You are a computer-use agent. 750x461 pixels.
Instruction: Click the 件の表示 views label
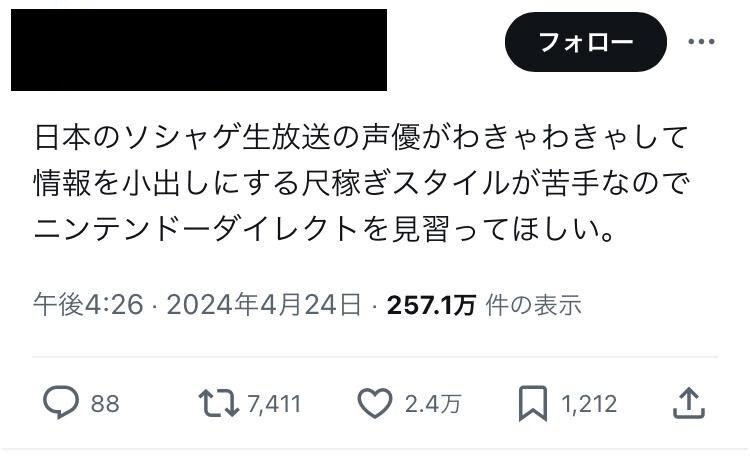pyautogui.click(x=533, y=305)
